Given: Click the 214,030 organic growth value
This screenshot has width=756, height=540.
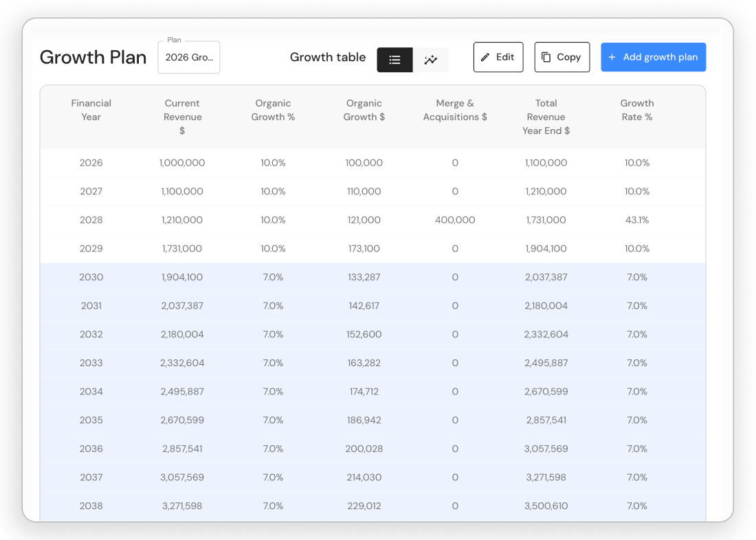Looking at the screenshot, I should click(x=364, y=477).
